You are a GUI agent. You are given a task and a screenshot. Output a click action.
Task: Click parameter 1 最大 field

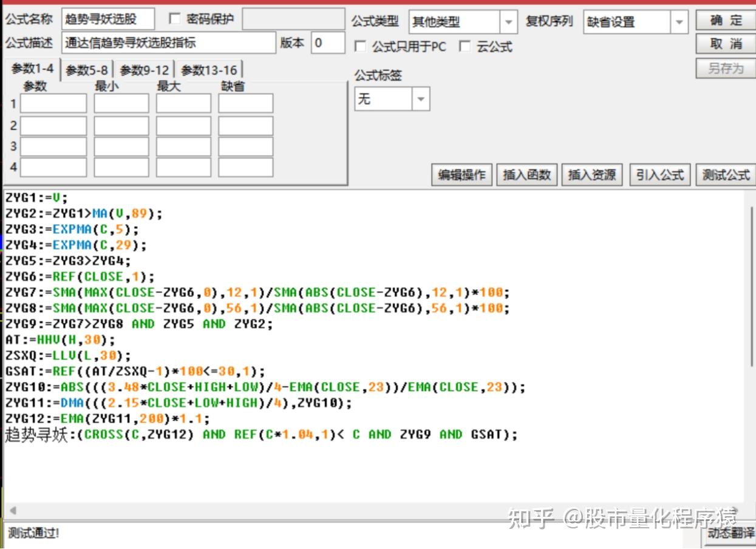(183, 103)
